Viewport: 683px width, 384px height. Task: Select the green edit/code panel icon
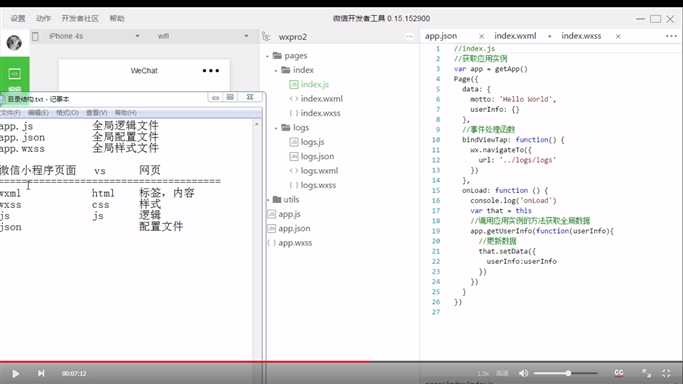click(x=14, y=74)
